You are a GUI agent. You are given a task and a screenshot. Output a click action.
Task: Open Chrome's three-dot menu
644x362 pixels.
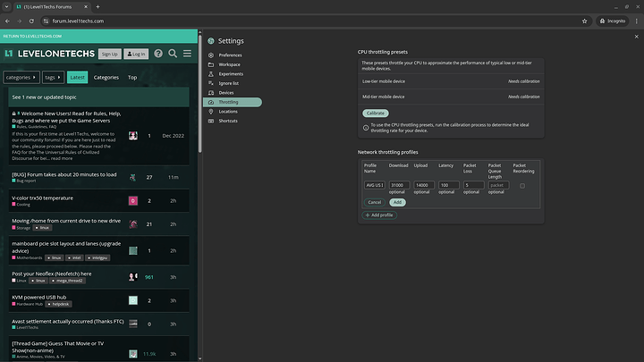(x=635, y=20)
